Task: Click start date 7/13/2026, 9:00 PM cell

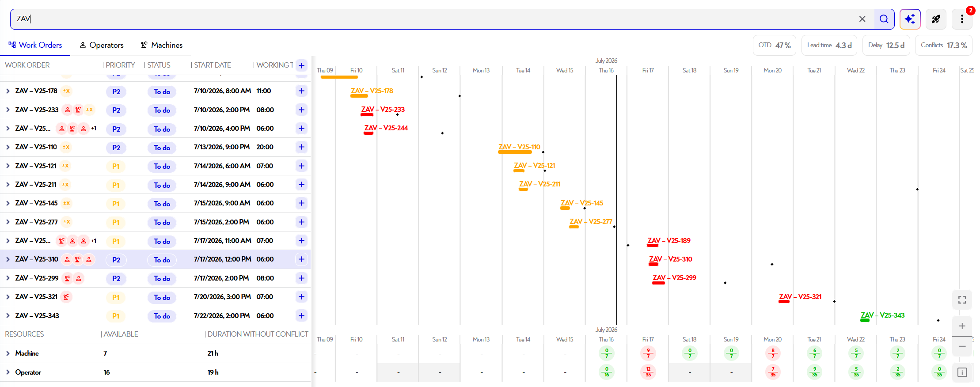Action: [x=222, y=147]
